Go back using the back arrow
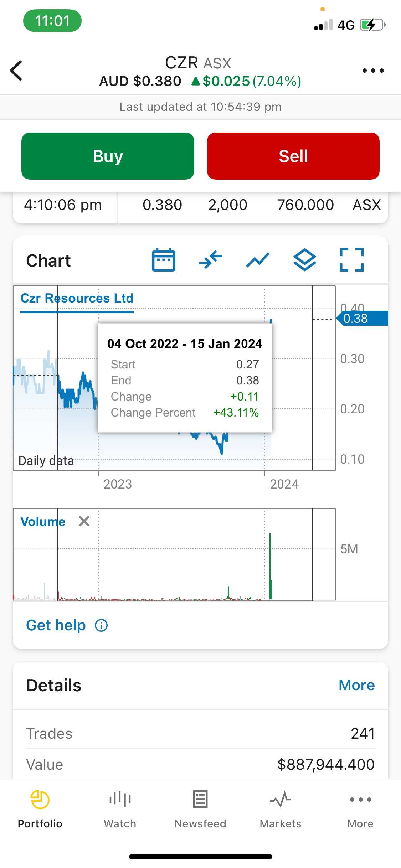This screenshot has height=868, width=401. (16, 71)
